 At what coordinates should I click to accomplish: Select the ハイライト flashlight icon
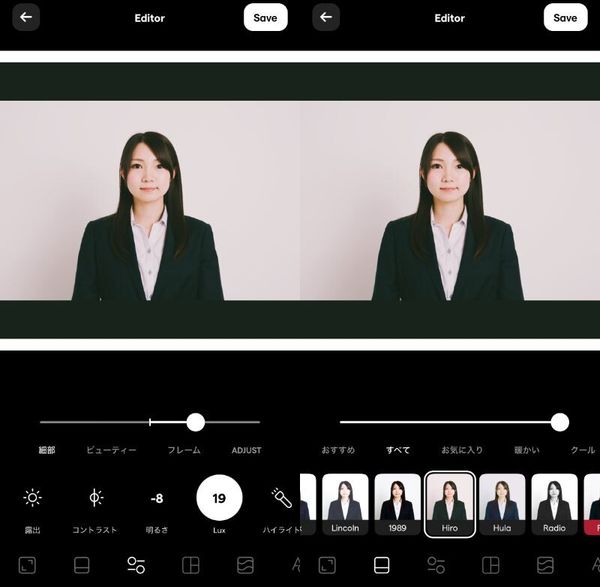pos(282,497)
